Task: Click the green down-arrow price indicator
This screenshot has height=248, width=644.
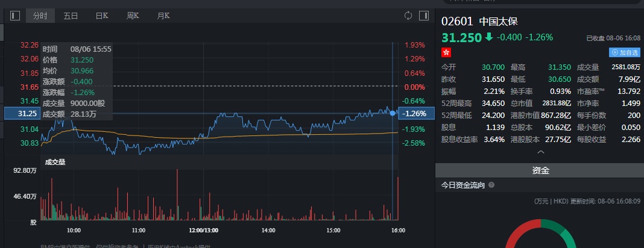Action: [x=488, y=37]
